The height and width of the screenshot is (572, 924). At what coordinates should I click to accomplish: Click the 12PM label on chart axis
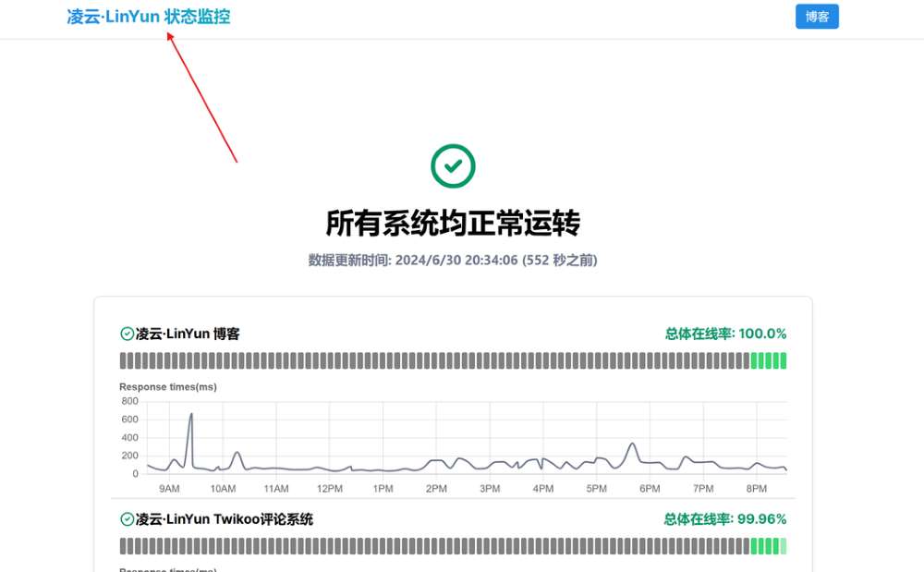[330, 489]
